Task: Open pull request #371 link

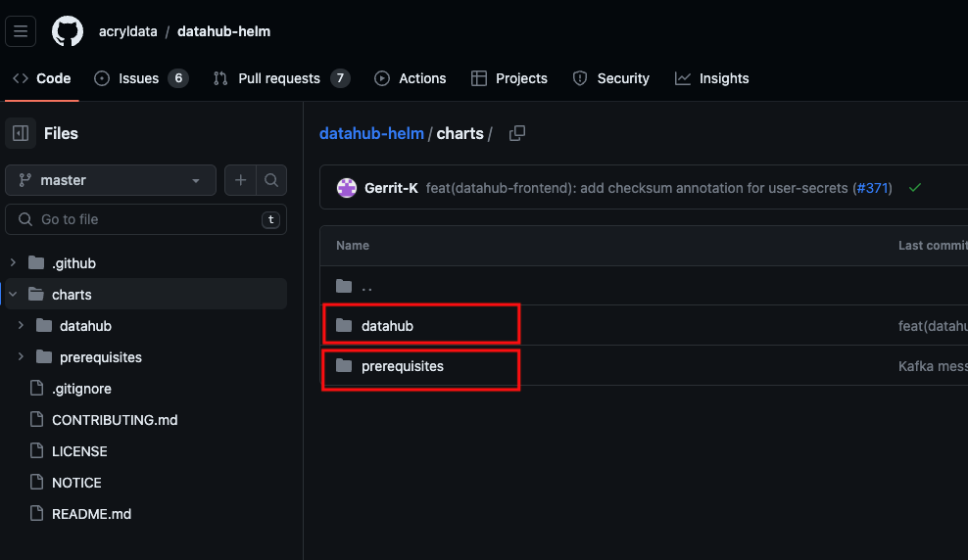Action: click(872, 188)
